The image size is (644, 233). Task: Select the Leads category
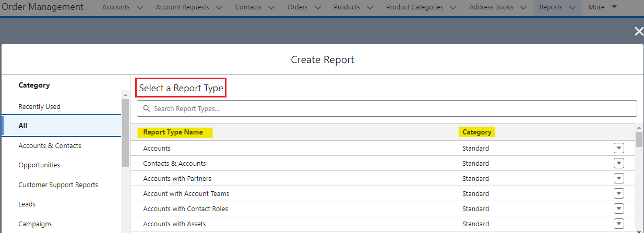(x=27, y=204)
